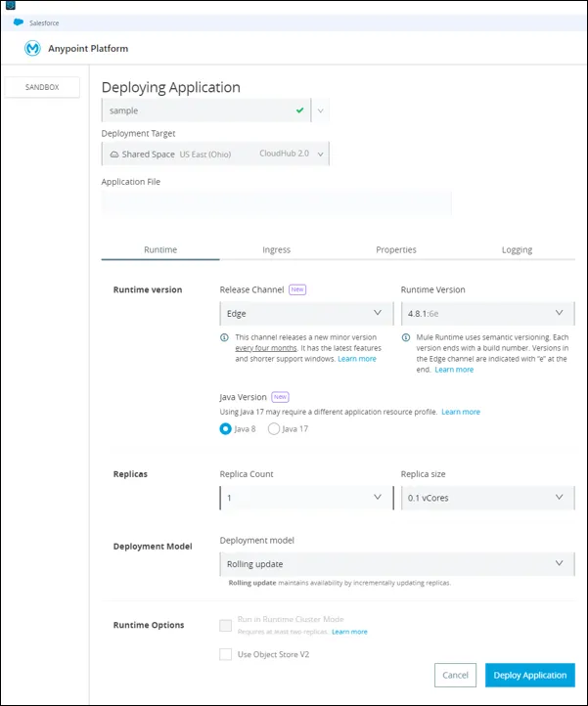The height and width of the screenshot is (706, 588).
Task: Open Learn more link under Release Channel
Action: coord(357,359)
